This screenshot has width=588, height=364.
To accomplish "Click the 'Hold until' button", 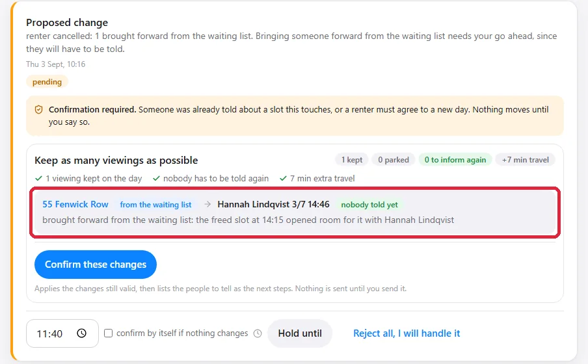I will 300,333.
